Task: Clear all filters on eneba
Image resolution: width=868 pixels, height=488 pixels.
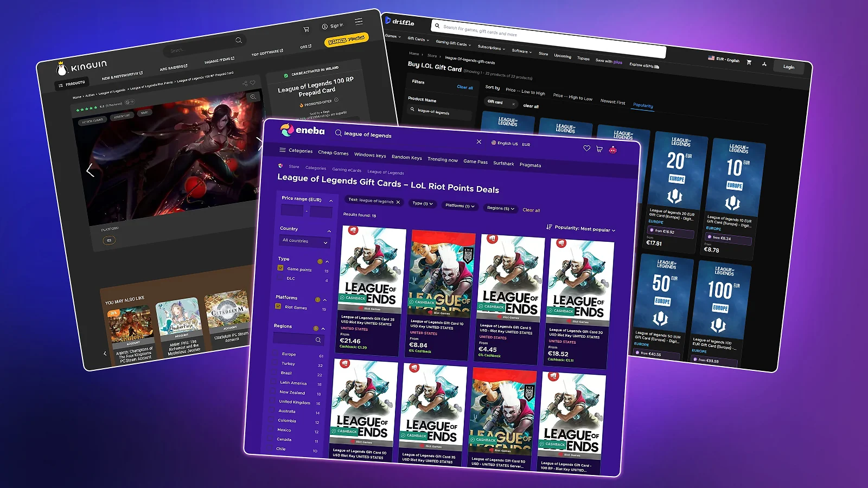Action: coord(531,210)
